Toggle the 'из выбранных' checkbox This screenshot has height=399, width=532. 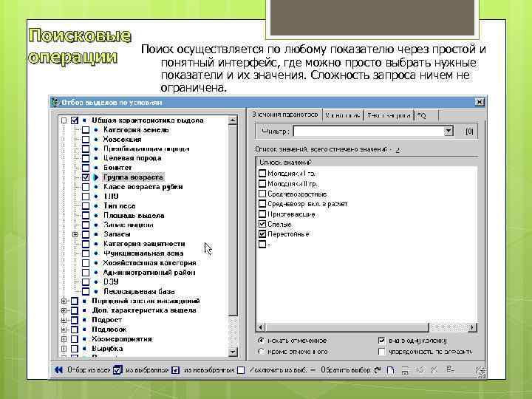click(175, 370)
